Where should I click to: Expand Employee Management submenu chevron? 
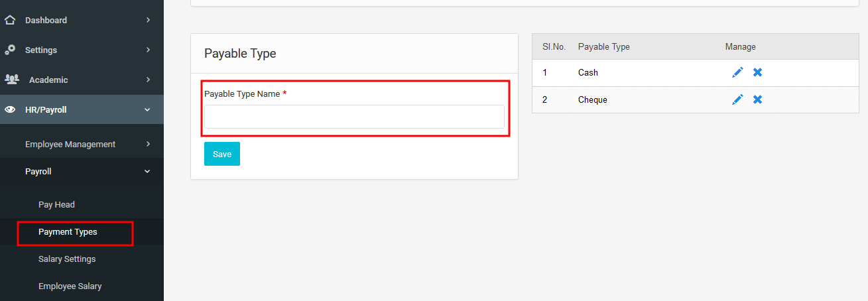[148, 144]
